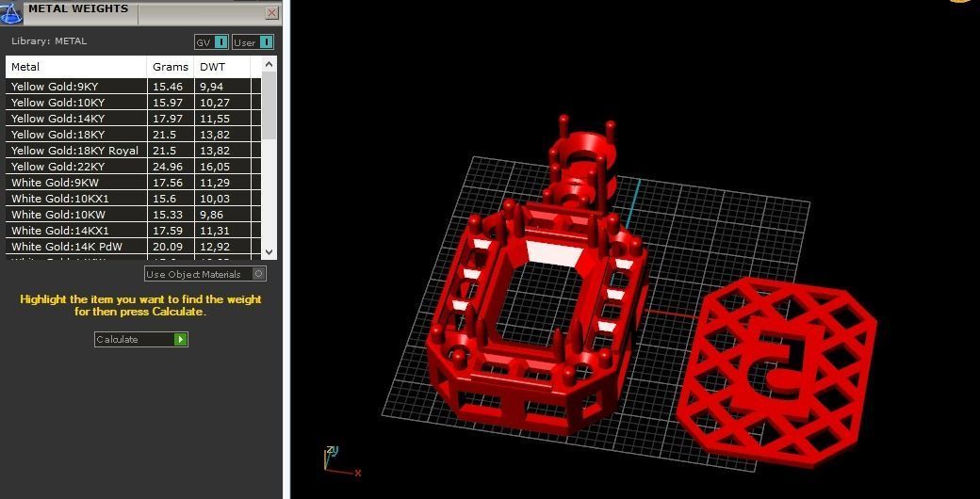Click the 24.96 grams value
The image size is (980, 499).
[168, 167]
